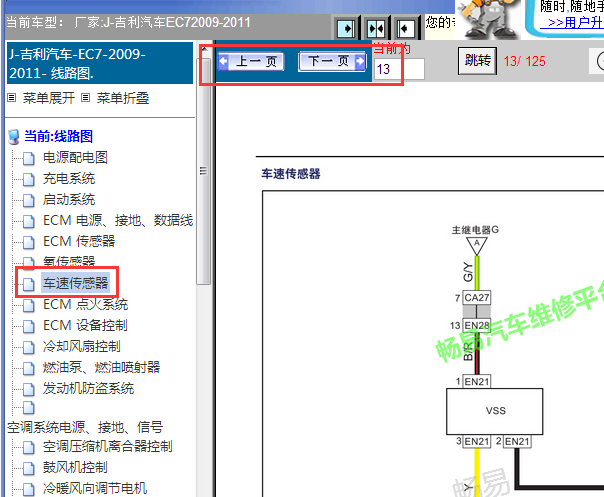604x497 pixels.
Task: Open 启动系统 tree item
Action: [69, 199]
